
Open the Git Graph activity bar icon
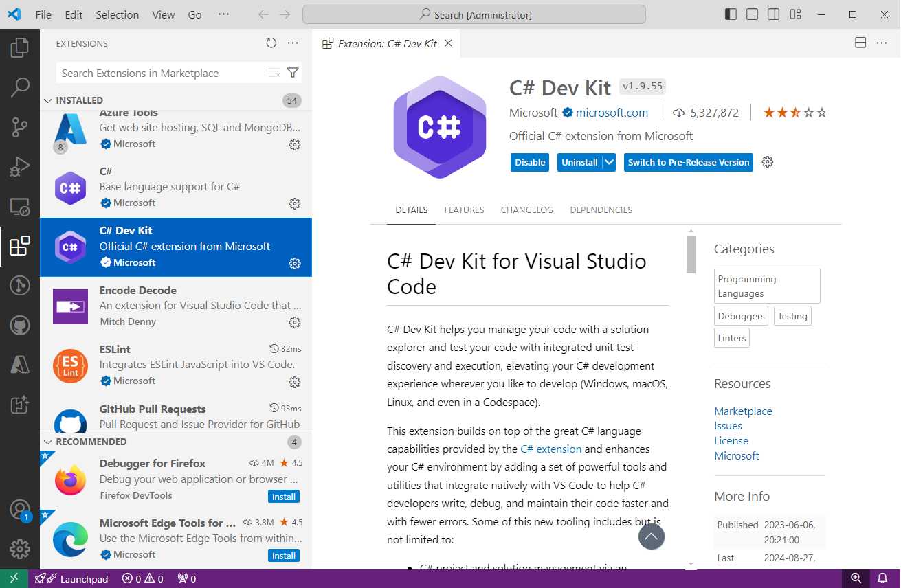pyautogui.click(x=20, y=285)
